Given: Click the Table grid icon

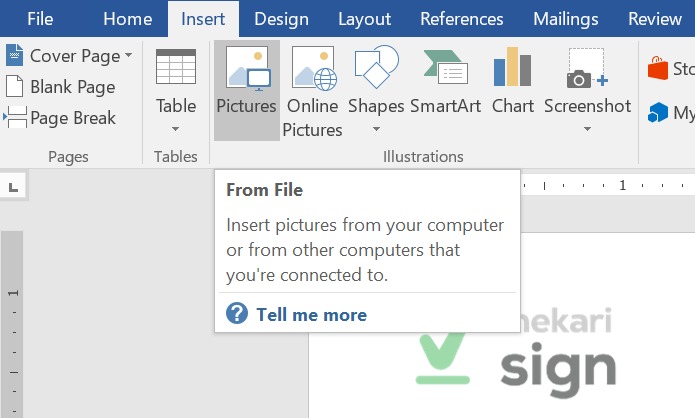Looking at the screenshot, I should (x=176, y=67).
